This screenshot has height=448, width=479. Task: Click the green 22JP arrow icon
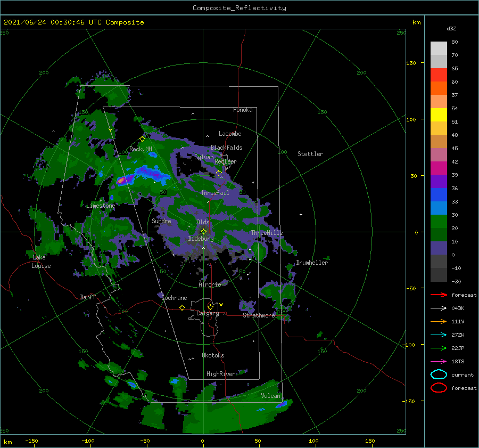(439, 348)
